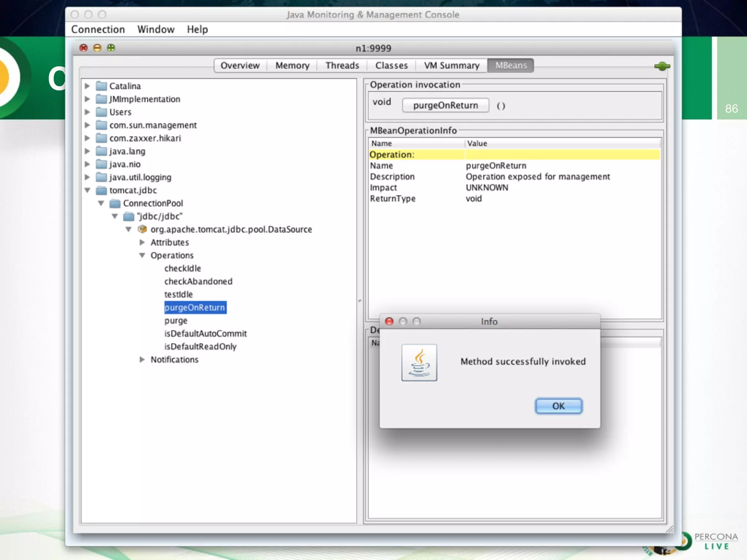Click the Value column header
Screen dimensions: 747x560
[562, 143]
